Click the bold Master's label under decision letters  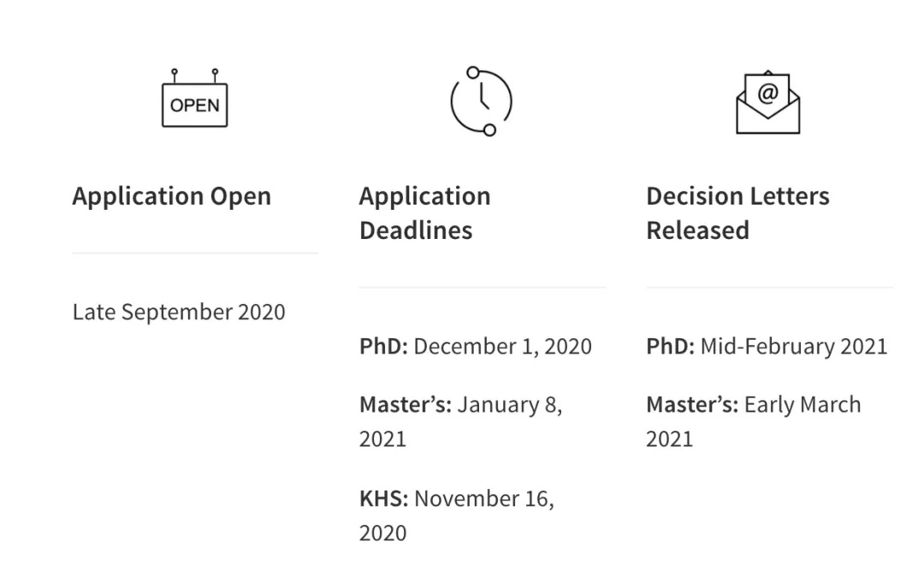tap(692, 404)
